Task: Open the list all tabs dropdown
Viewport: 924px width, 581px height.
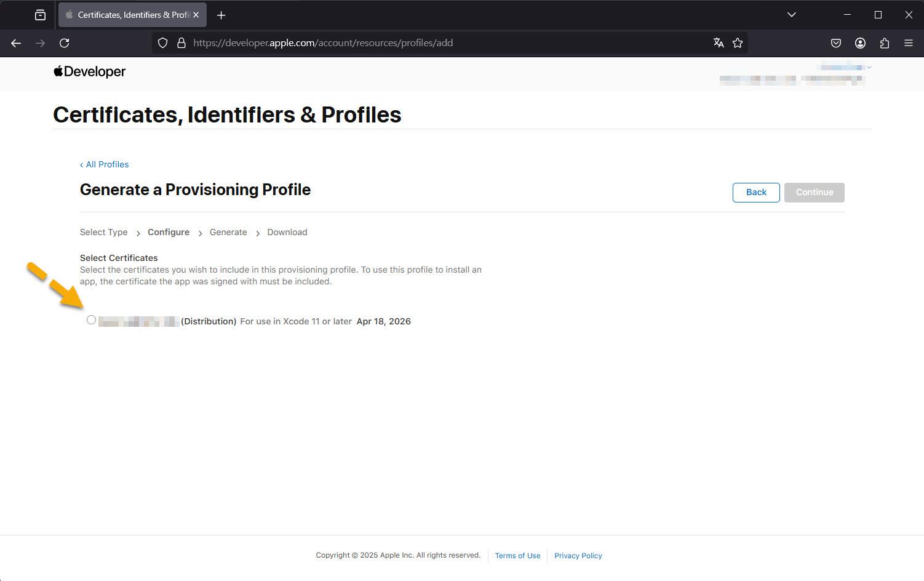Action: pos(792,15)
